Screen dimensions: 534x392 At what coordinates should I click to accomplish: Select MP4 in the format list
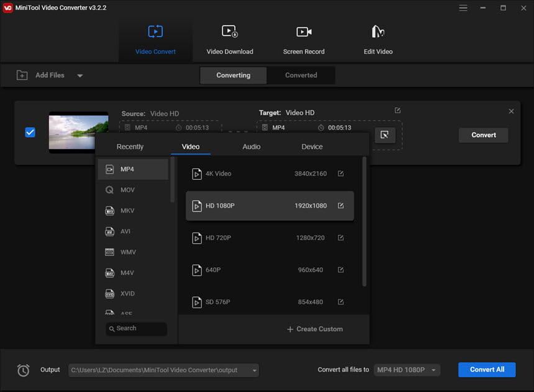(x=133, y=169)
